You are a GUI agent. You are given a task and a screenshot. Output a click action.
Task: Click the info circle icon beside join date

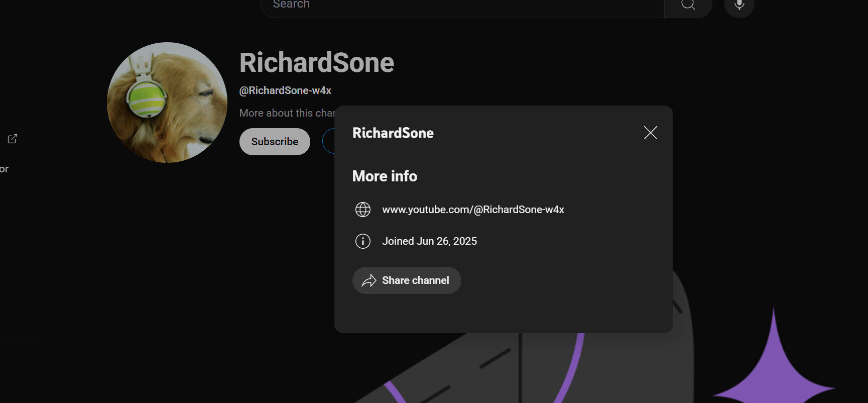(363, 241)
